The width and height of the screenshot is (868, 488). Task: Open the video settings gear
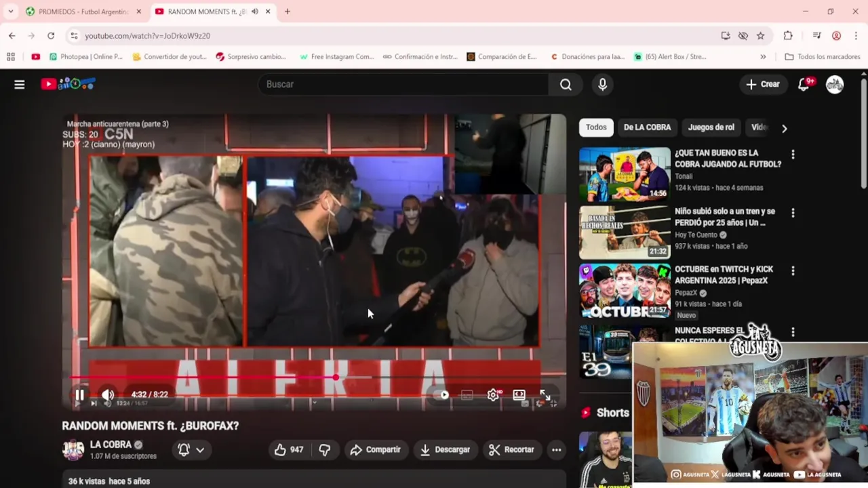[494, 394]
